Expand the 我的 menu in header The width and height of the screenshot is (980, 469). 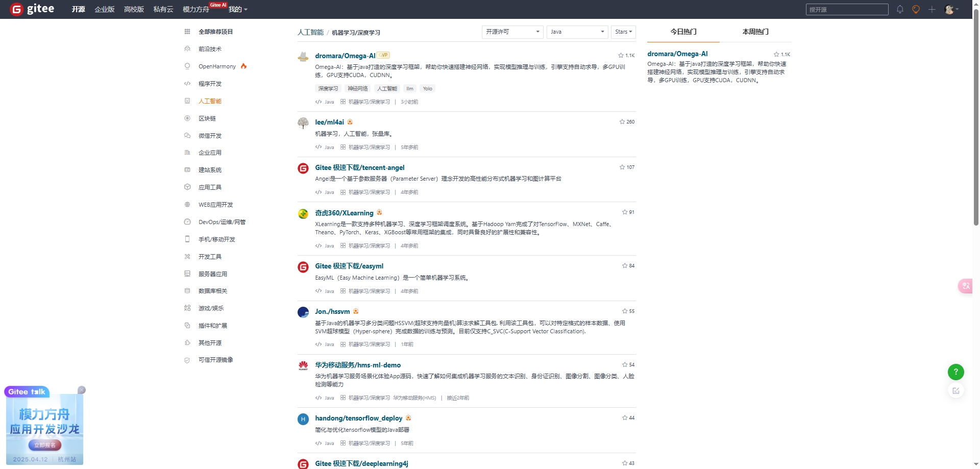tap(238, 9)
